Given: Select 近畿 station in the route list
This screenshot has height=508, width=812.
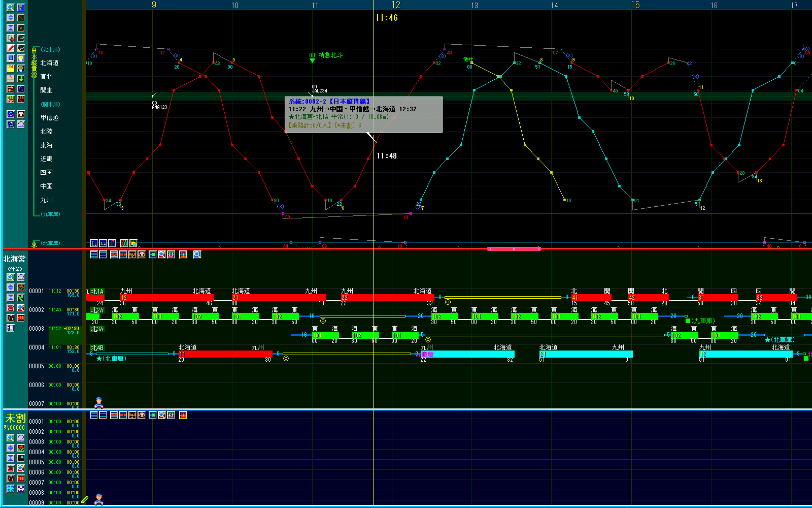Looking at the screenshot, I should pos(46,159).
